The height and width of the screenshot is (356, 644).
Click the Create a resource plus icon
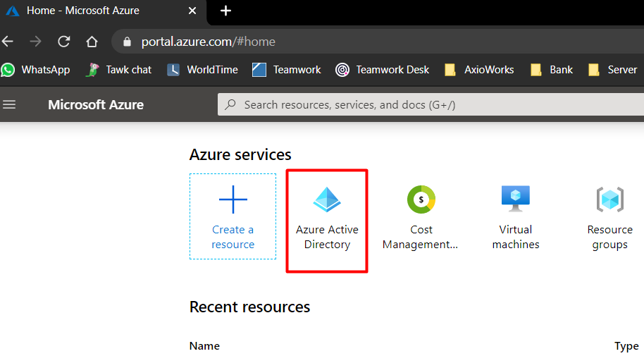click(233, 200)
